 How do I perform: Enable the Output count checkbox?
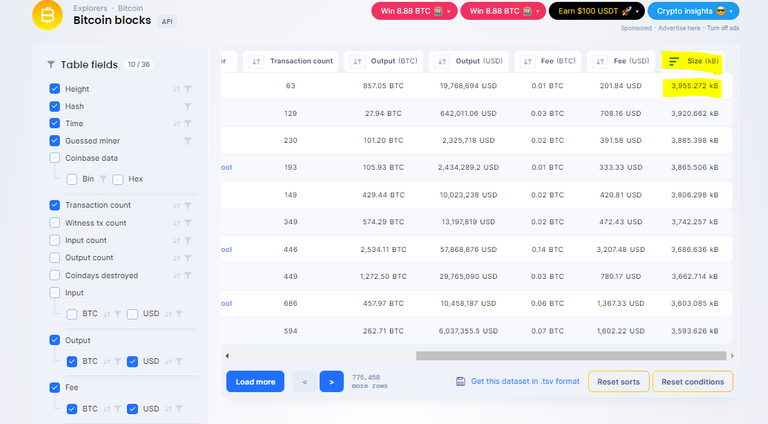click(x=54, y=258)
